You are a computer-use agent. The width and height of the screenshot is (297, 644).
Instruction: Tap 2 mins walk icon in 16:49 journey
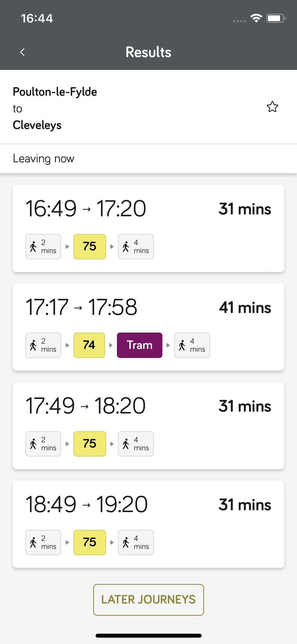[43, 247]
